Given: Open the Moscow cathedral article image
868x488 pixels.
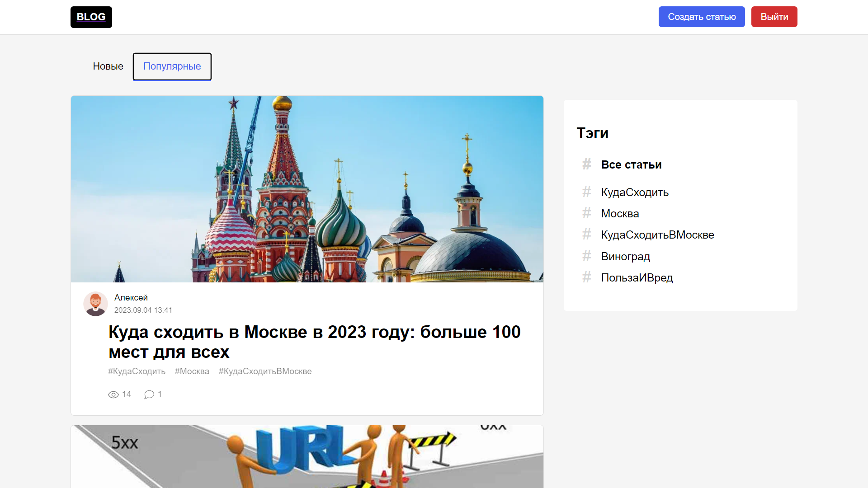Looking at the screenshot, I should pos(307,189).
